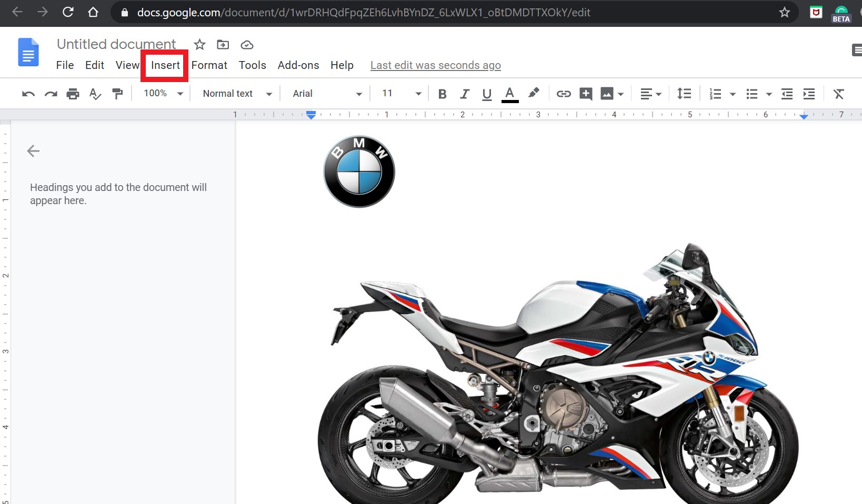Check the cloud document status icon
Image resolution: width=862 pixels, height=504 pixels.
coord(247,45)
